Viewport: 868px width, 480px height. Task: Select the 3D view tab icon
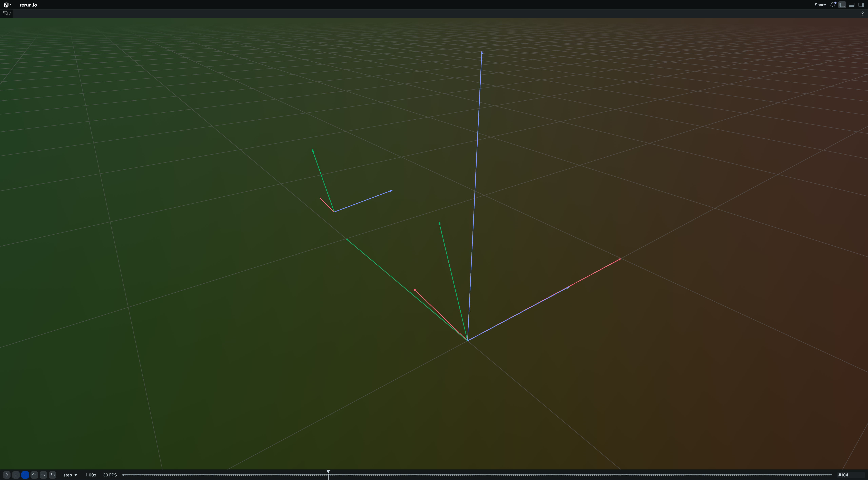pyautogui.click(x=5, y=13)
